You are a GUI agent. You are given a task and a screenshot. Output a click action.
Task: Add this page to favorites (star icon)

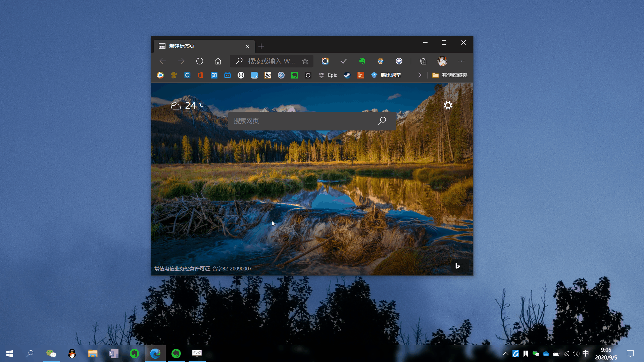pyautogui.click(x=305, y=61)
